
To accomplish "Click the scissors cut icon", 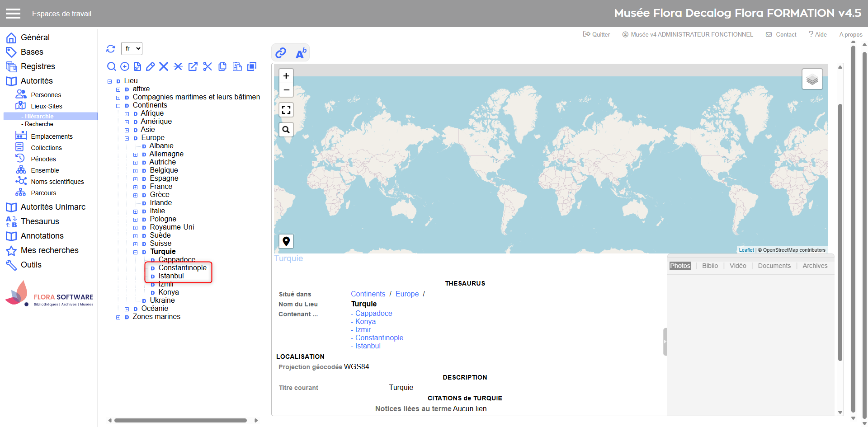I will (208, 67).
